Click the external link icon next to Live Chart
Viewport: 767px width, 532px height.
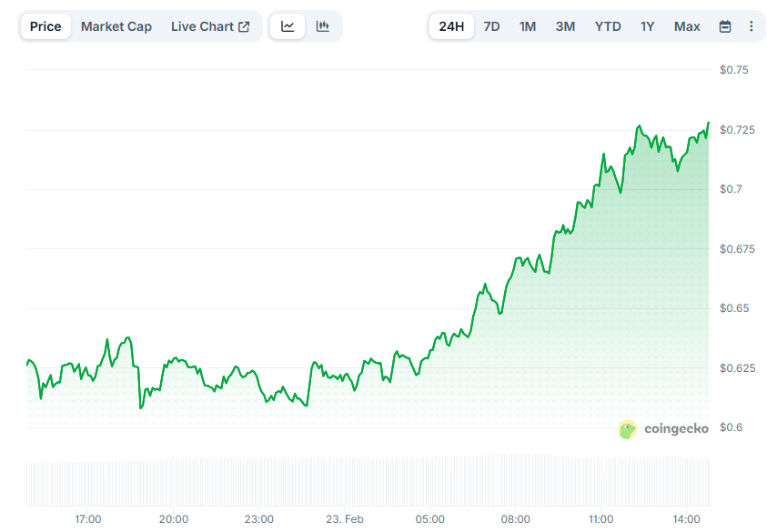click(x=243, y=25)
